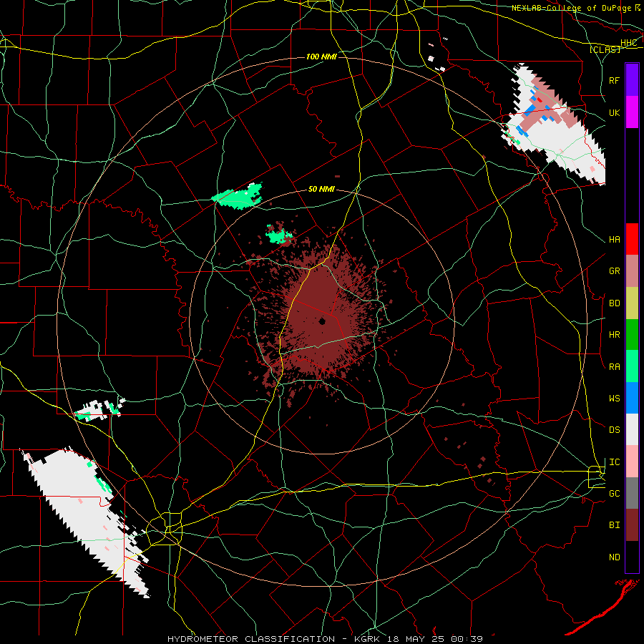
Task: Click the 'RA' legend label
Action: coord(614,367)
